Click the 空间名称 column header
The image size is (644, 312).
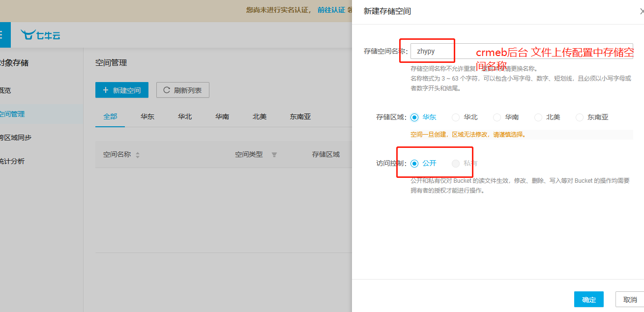117,154
